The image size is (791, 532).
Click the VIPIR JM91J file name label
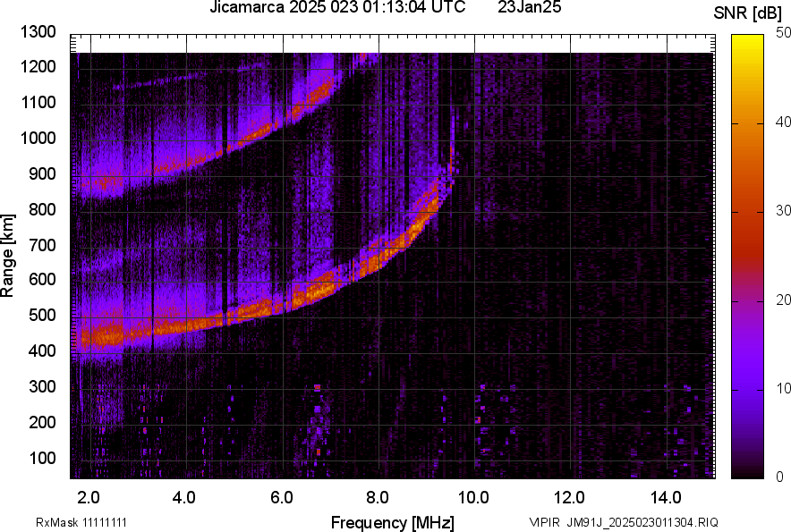coord(623,522)
